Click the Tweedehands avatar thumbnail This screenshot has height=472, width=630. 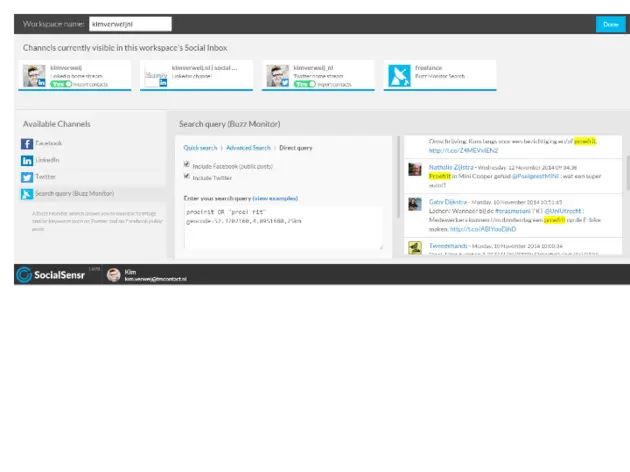pos(415,247)
